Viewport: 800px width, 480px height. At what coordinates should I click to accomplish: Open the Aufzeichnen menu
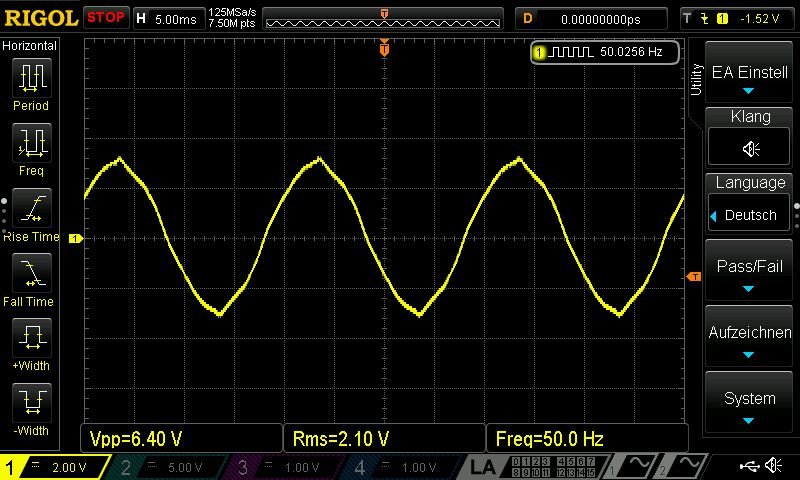point(750,341)
